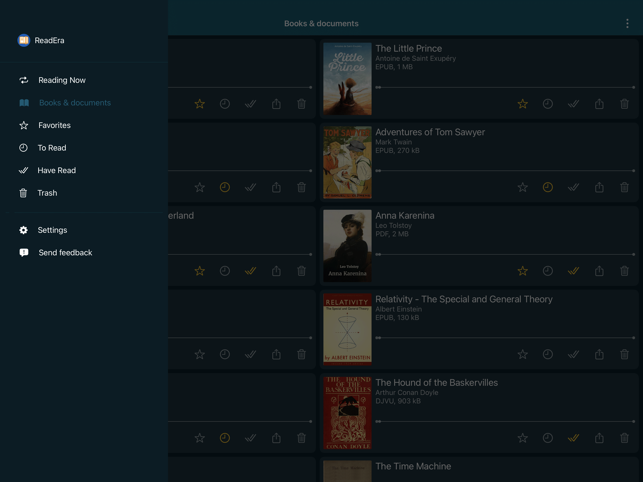Move Adventures of Tom Sawyer to trash
The image size is (643, 482).
[x=625, y=187]
